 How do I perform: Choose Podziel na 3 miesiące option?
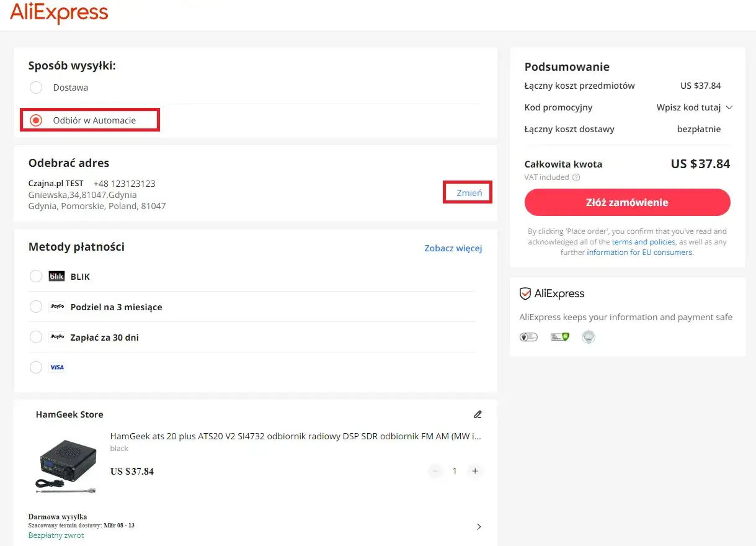pos(36,307)
